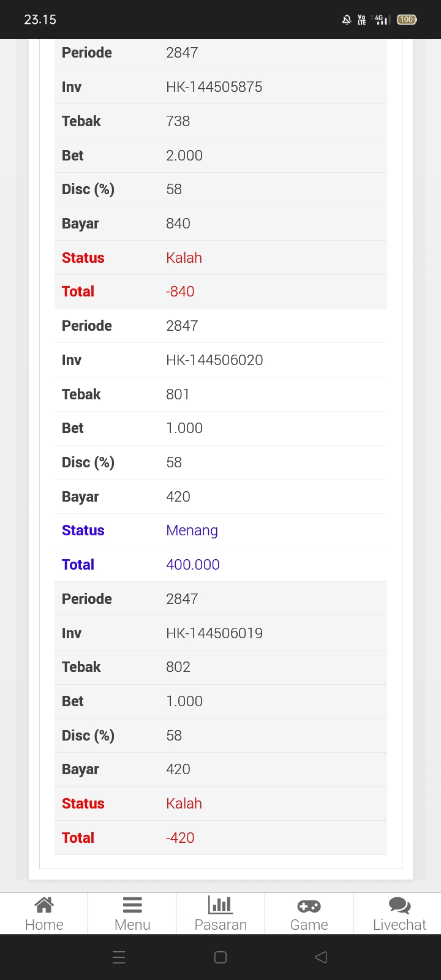Tap the Game controller icon
441x980 pixels.
tap(309, 906)
